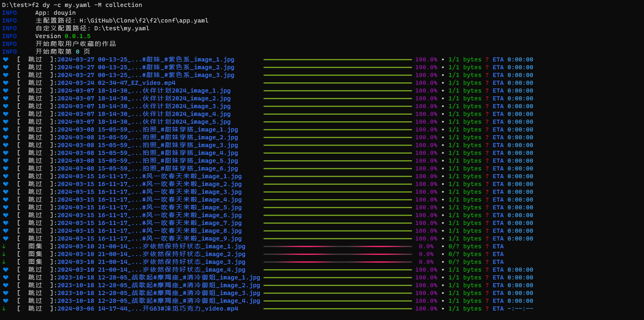Click the custom config path D:\test\my.yaml
This screenshot has width=644, height=320.
(x=122, y=28)
